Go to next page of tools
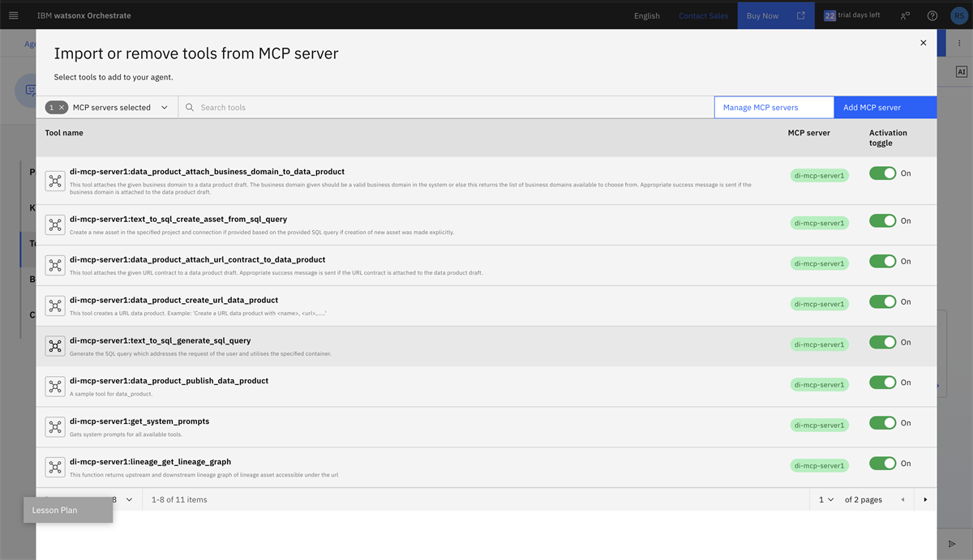Viewport: 973px width, 560px height. coord(925,499)
